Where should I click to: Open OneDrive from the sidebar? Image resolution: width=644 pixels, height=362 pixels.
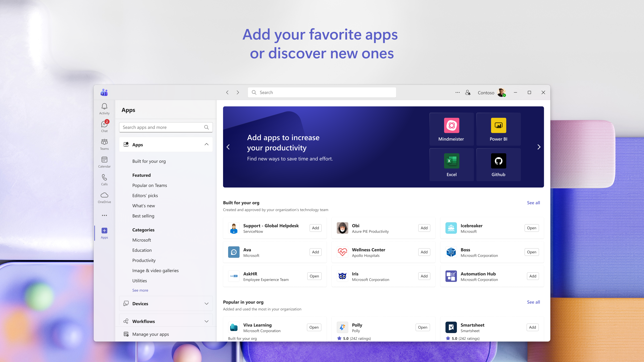104,197
